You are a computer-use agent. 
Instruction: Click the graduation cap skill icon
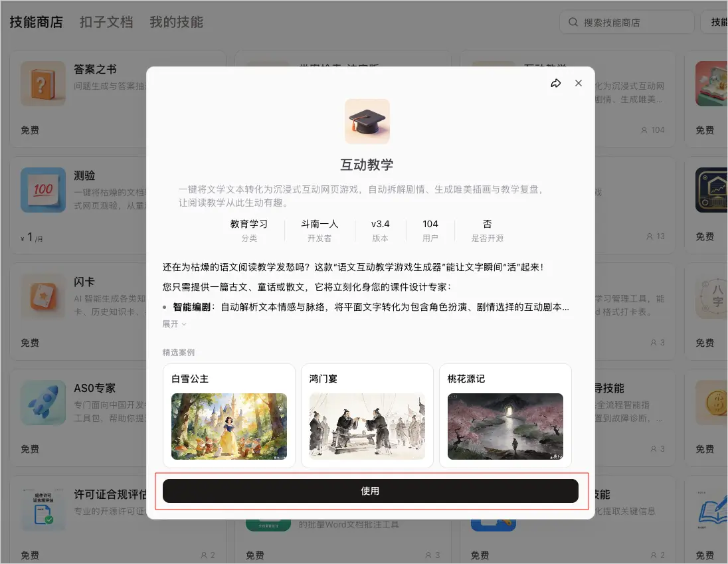pos(367,121)
